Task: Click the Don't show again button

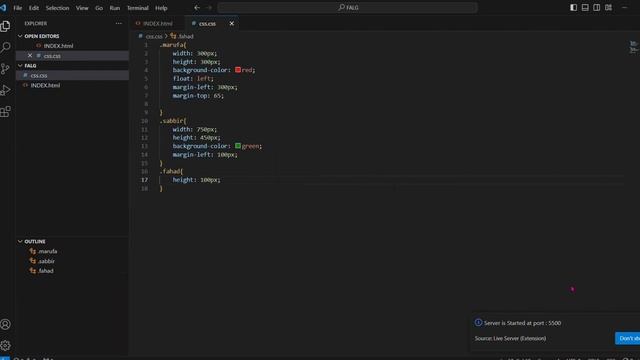Action: click(x=628, y=338)
